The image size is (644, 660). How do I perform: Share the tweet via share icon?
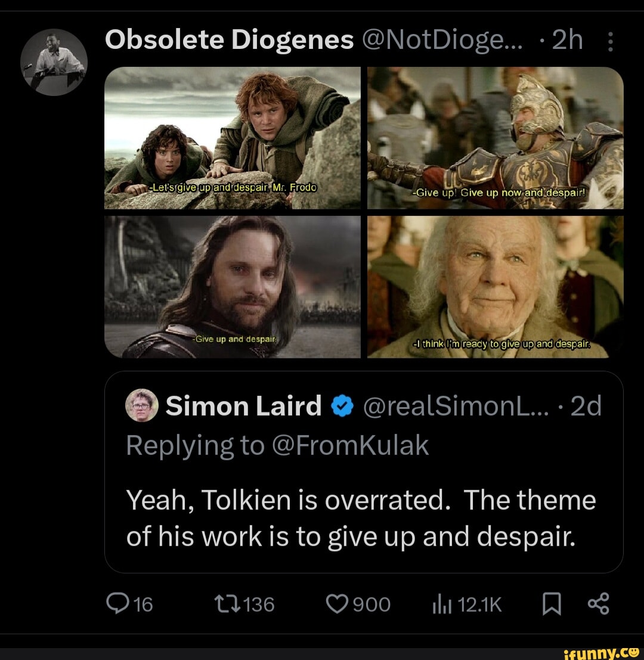(598, 604)
